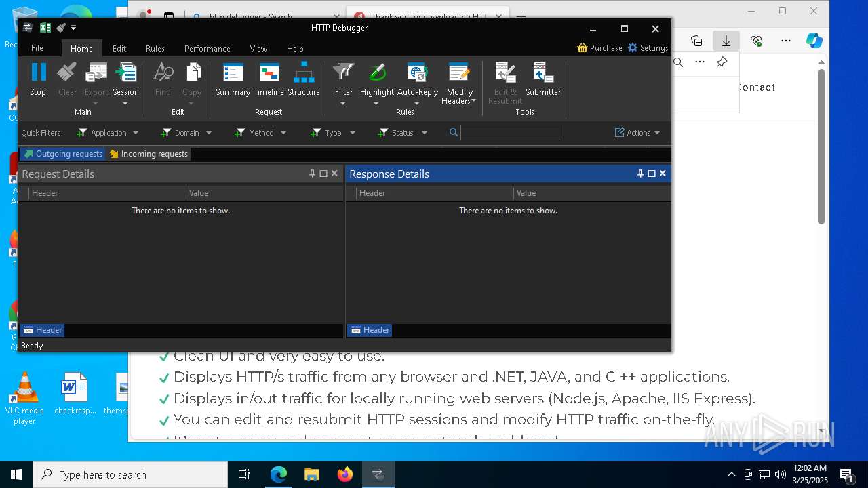Expand the Application quick filter dropdown

pos(136,133)
